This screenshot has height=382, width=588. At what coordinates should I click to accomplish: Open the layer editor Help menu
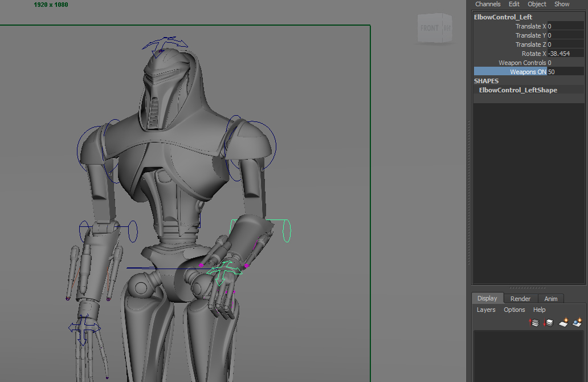coord(538,310)
